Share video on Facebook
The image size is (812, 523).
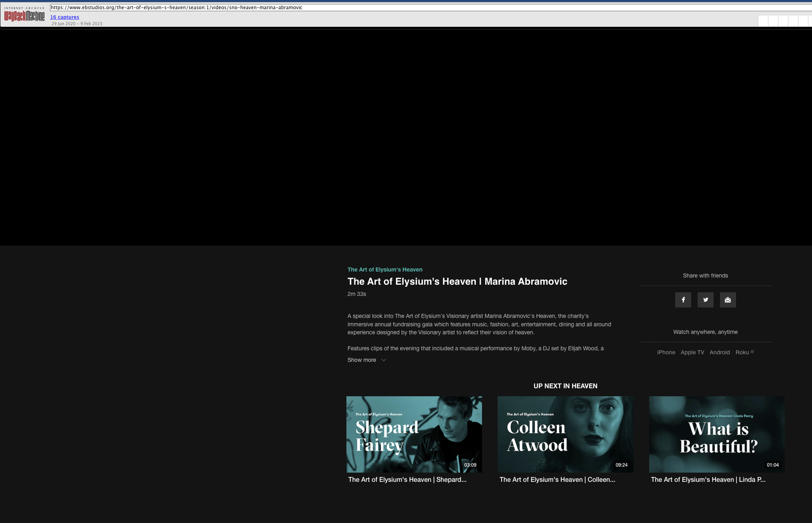tap(683, 300)
